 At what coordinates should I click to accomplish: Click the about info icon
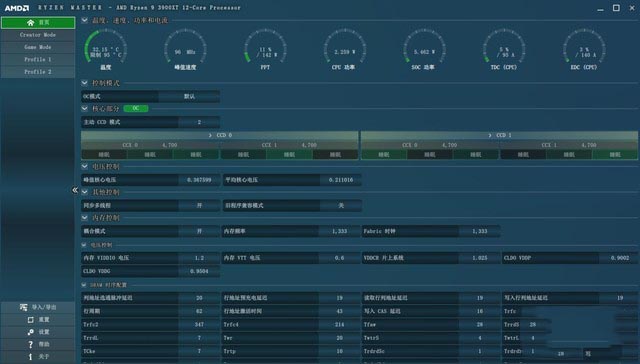(30, 357)
